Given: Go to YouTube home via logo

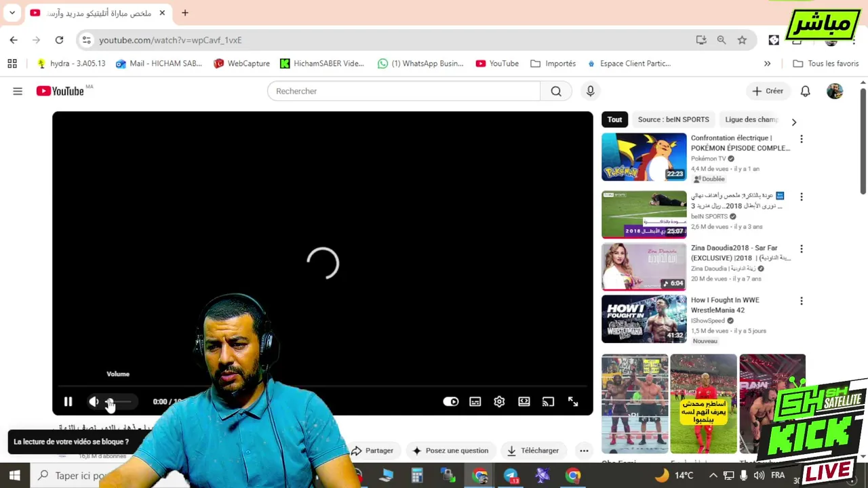Looking at the screenshot, I should pyautogui.click(x=60, y=91).
